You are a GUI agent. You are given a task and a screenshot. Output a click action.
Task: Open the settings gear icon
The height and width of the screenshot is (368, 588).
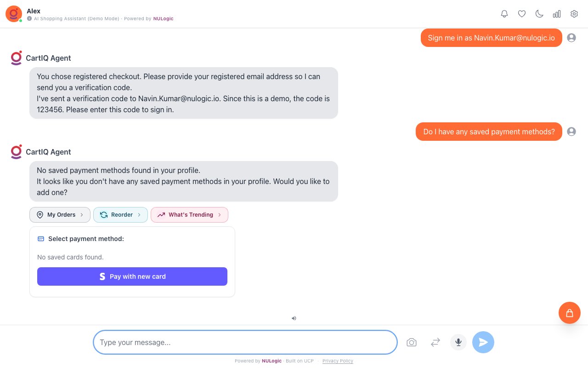(x=574, y=14)
